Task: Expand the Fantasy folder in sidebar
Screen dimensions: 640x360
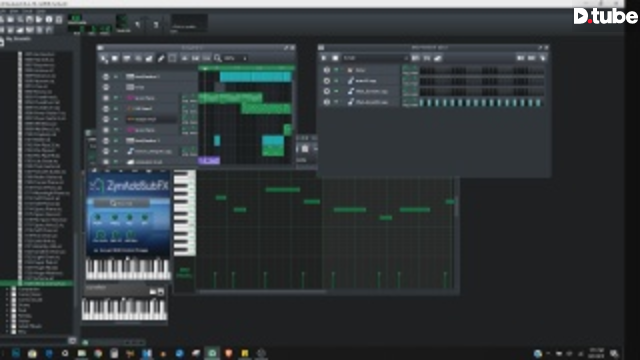Action: [x=7, y=316]
